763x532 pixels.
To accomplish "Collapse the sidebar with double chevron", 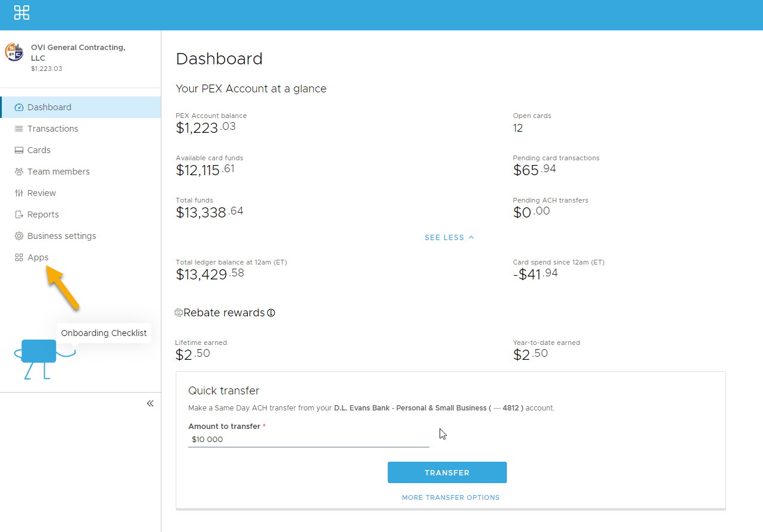I will tap(150, 403).
